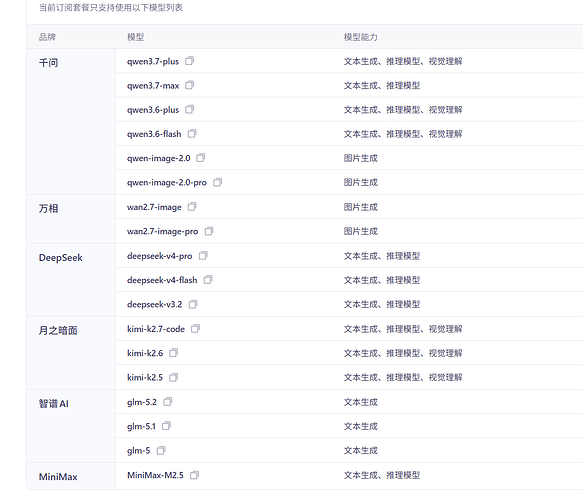Screen dimensions: 583x500
Task: Copy the deepseek-v3.2 model name
Action: click(193, 304)
